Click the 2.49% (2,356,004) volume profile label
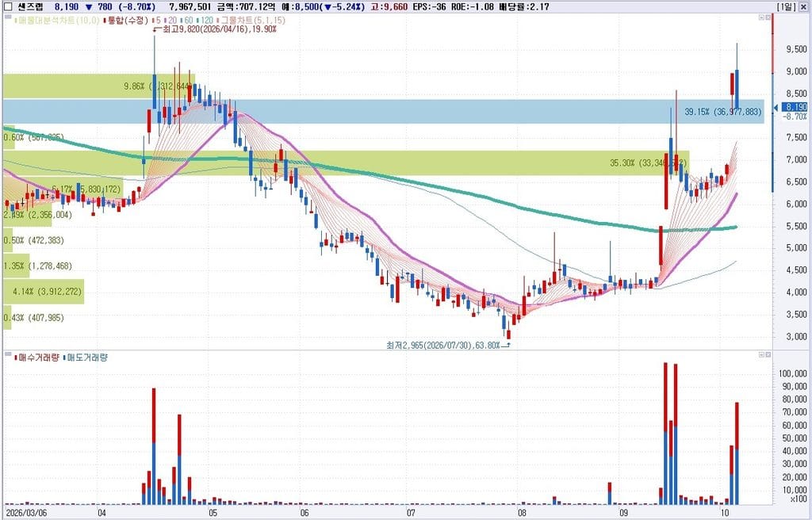Image resolution: width=812 pixels, height=520 pixels. click(38, 215)
